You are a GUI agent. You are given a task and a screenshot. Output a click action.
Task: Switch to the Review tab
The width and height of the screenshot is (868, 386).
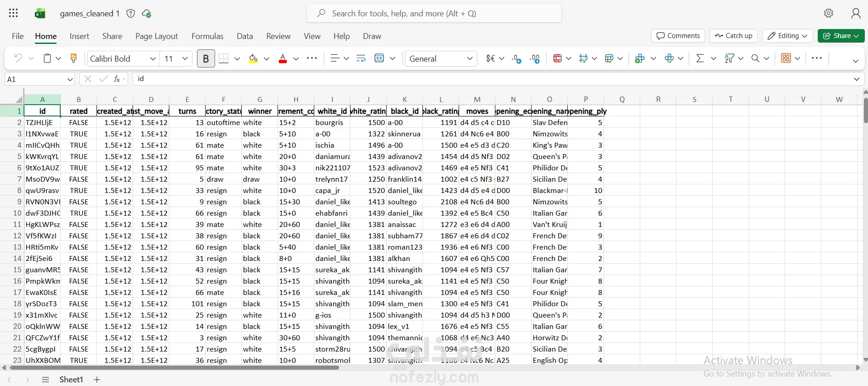coord(278,36)
